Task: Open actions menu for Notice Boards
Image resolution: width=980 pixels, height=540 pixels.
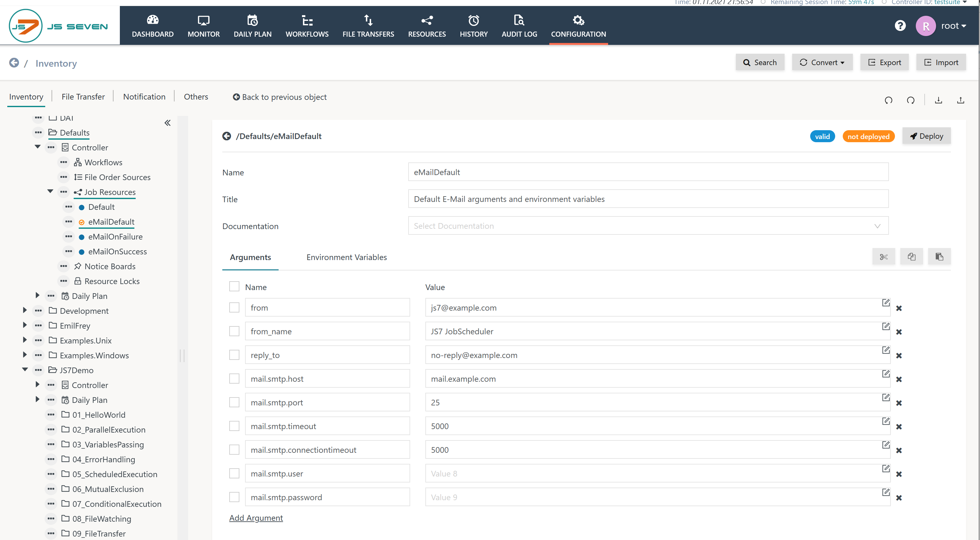Action: click(x=64, y=266)
